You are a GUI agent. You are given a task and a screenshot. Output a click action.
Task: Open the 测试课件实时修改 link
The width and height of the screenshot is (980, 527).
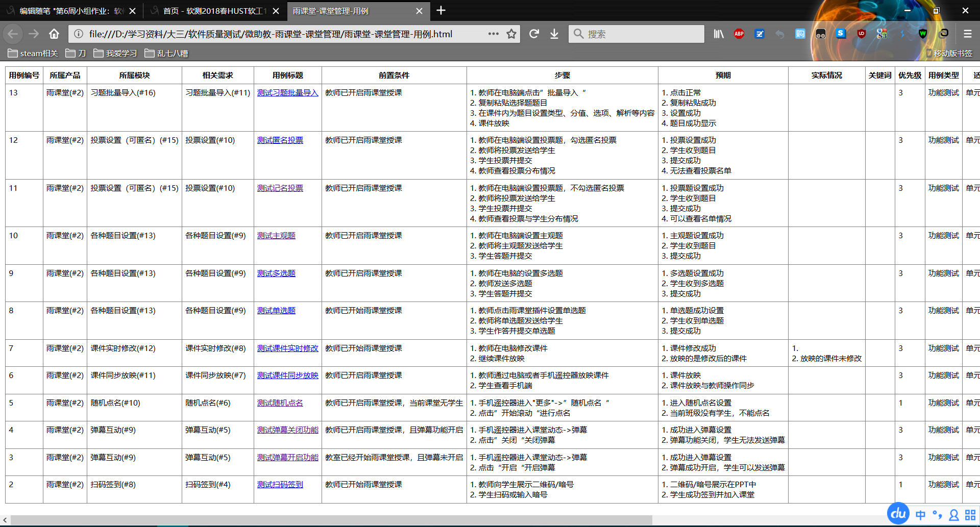click(287, 348)
